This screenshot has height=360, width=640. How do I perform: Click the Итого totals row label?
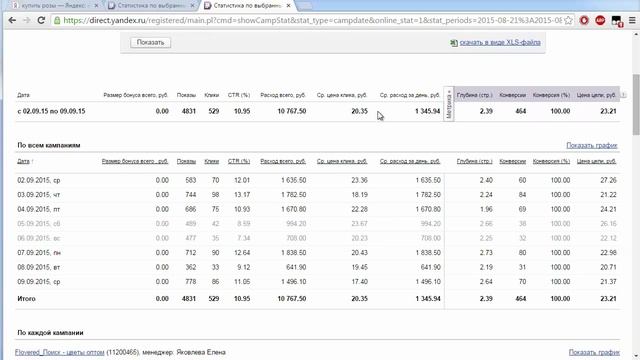click(26, 299)
